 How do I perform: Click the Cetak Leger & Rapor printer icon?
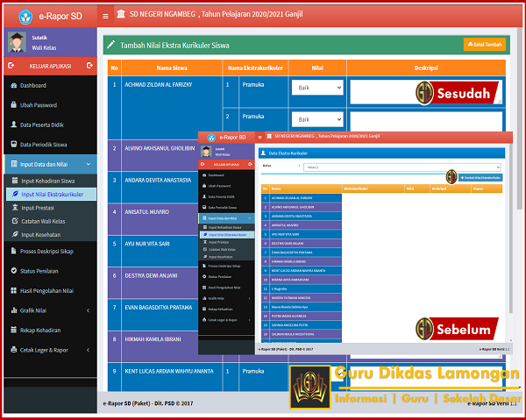point(14,350)
